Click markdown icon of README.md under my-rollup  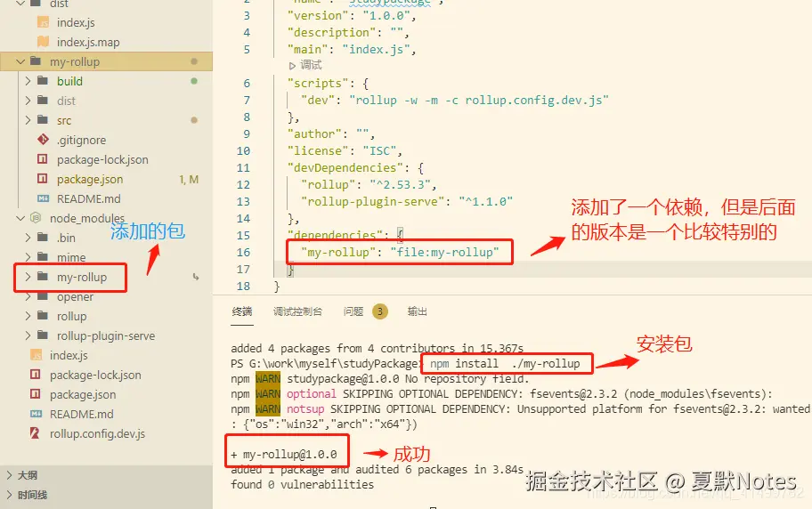[43, 198]
